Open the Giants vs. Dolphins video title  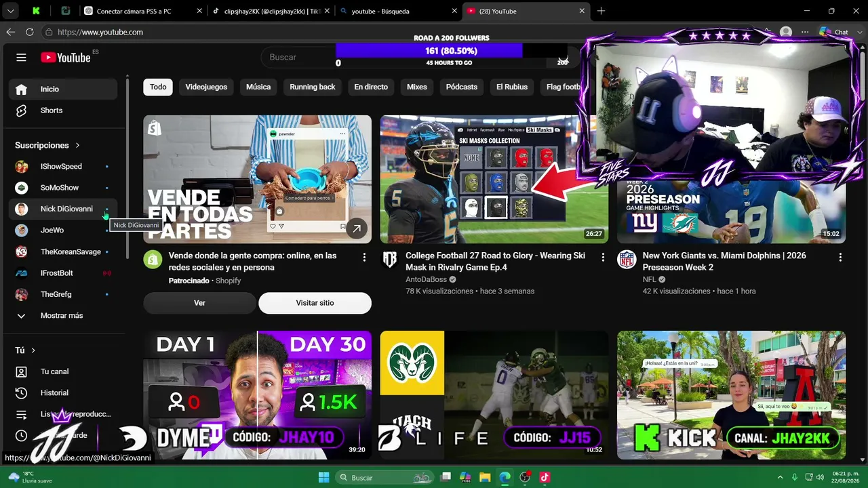click(x=724, y=262)
